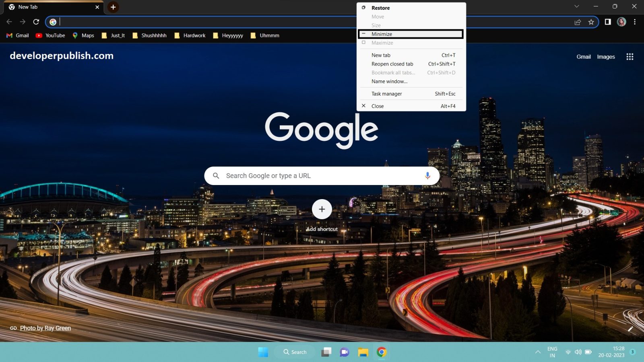Open the three-dot Chrome menu

coord(636,22)
